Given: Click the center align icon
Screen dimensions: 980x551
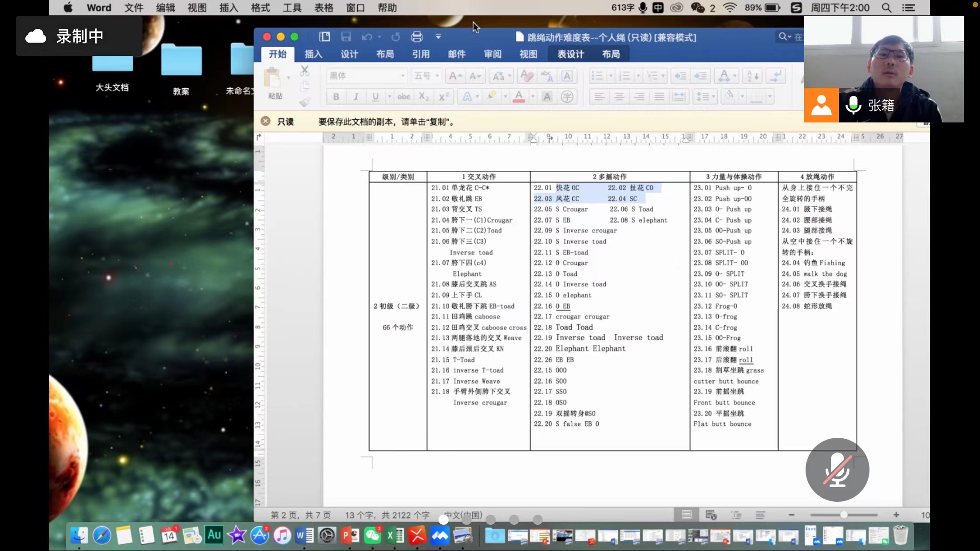Looking at the screenshot, I should point(619,97).
